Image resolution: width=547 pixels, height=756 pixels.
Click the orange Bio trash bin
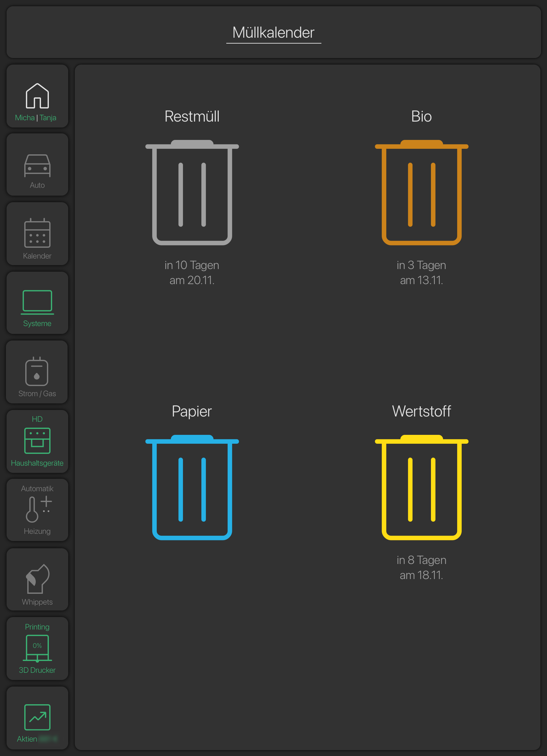click(422, 193)
